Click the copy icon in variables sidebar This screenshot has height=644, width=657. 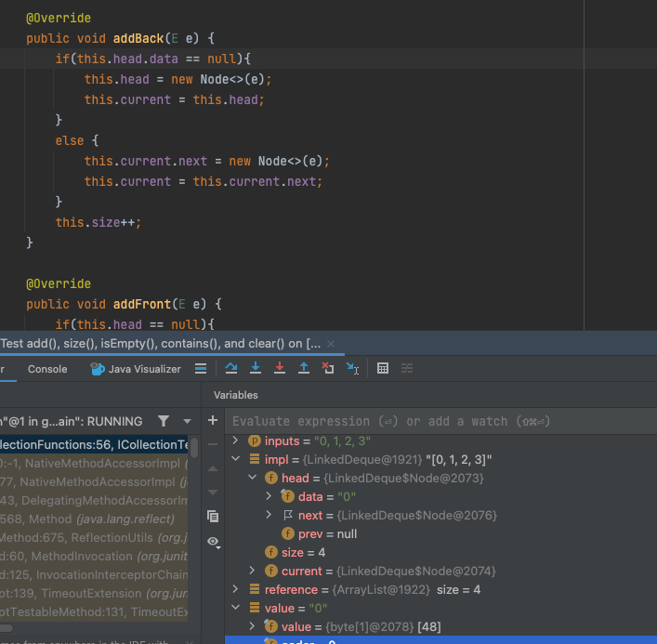pos(213,516)
